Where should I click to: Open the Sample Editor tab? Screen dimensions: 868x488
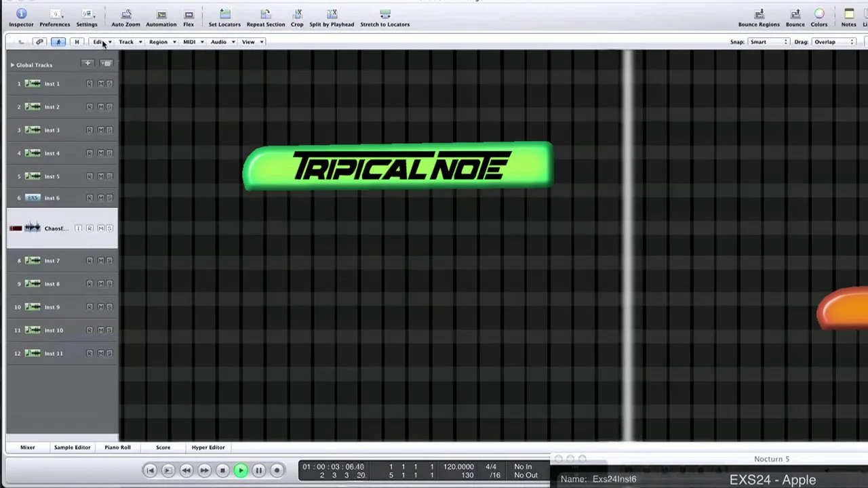point(72,447)
